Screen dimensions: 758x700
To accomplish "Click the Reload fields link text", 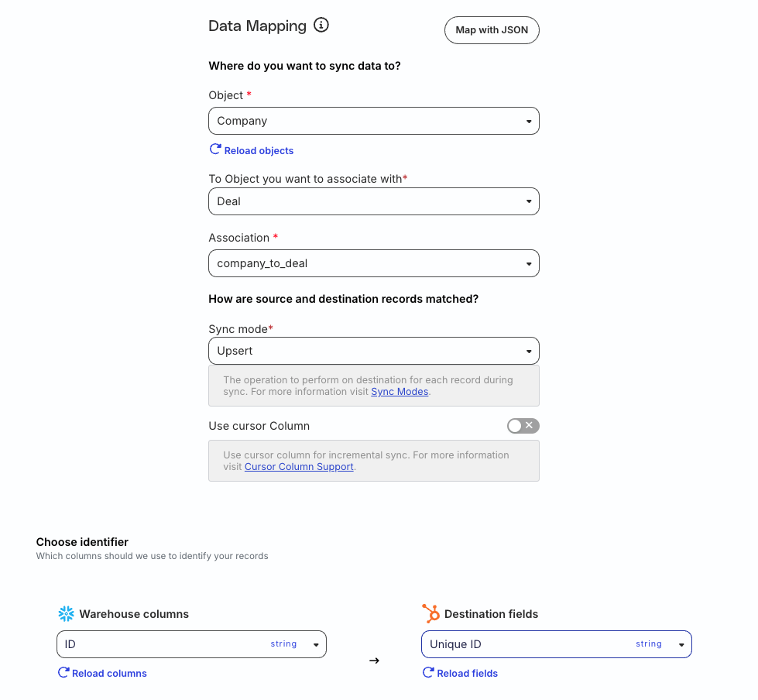I will click(x=467, y=674).
